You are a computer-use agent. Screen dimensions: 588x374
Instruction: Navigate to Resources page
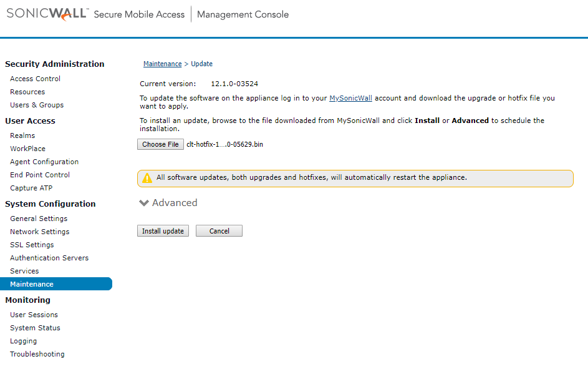(x=27, y=92)
